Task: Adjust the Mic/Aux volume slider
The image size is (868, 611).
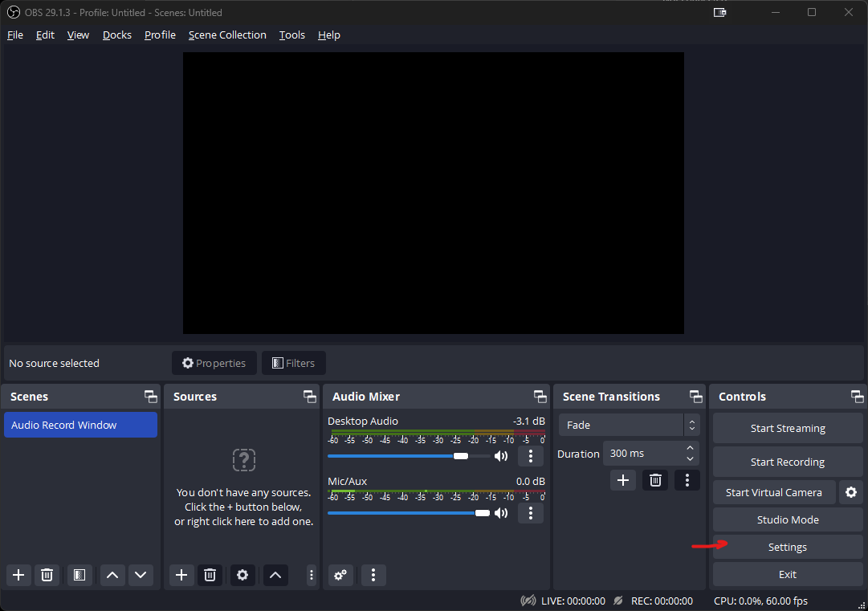Action: [409, 513]
